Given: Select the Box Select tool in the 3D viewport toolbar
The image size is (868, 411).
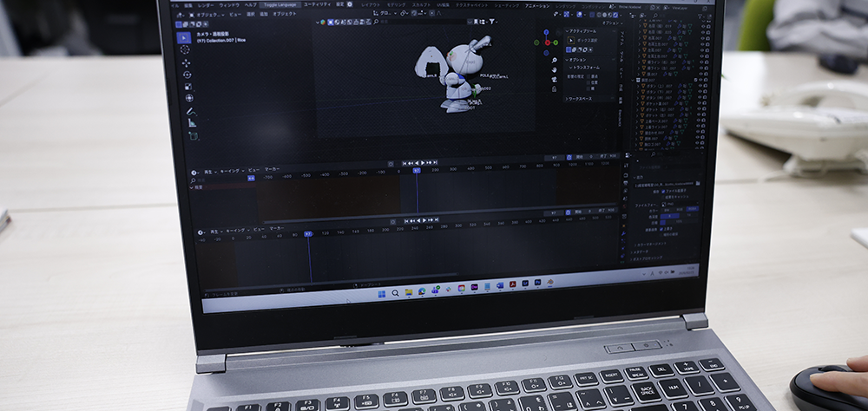Looking at the screenshot, I should click(x=184, y=37).
